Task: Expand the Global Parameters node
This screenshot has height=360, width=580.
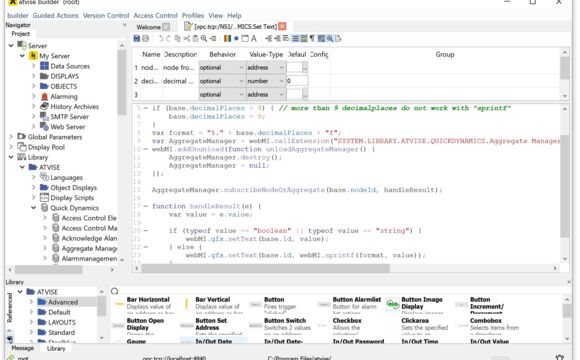Action: pyautogui.click(x=11, y=137)
